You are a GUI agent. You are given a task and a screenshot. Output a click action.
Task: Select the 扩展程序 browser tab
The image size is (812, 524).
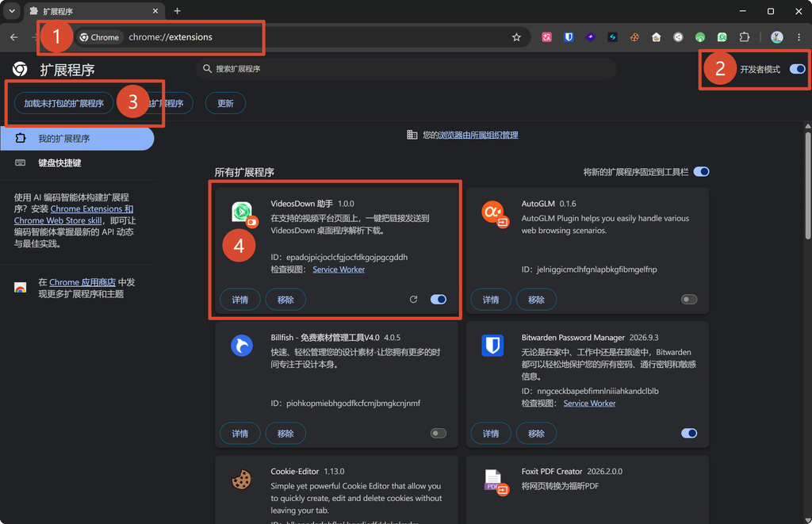click(x=94, y=11)
